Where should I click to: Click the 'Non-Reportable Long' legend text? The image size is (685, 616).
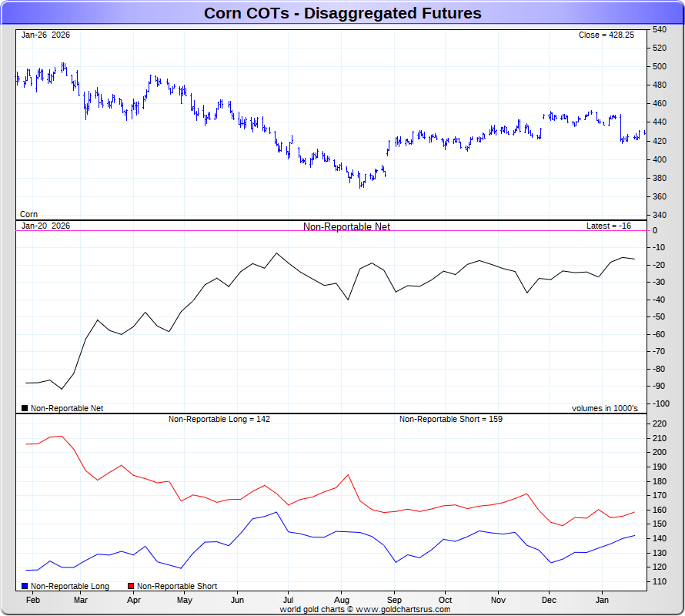click(70, 586)
